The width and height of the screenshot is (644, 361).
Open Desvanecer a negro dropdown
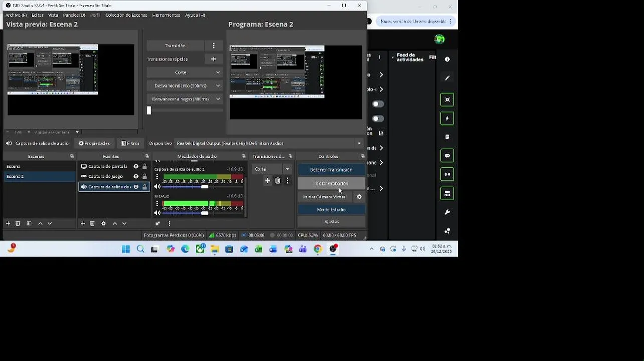coord(184,99)
